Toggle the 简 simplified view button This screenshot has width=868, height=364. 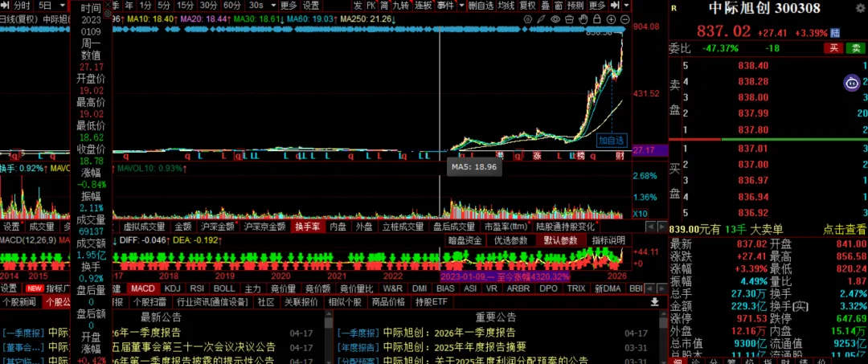pyautogui.click(x=383, y=6)
